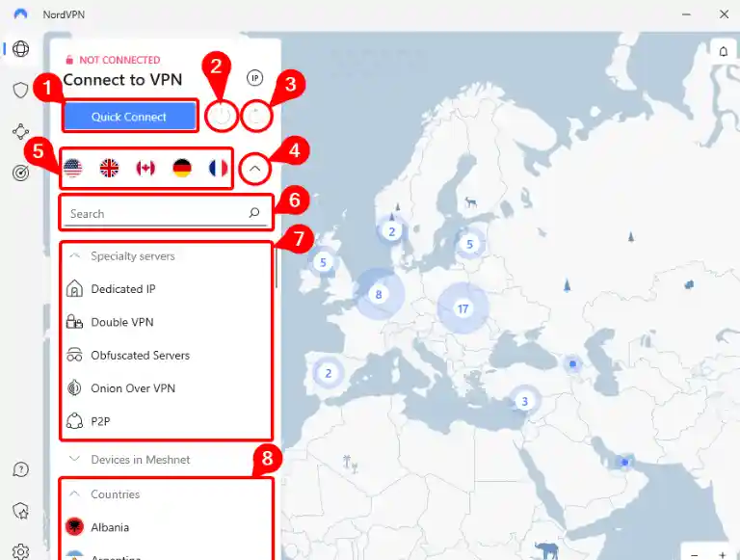Viewport: 740px width, 560px height.
Task: Open Dark Web Monitor target icon
Action: coord(21,173)
